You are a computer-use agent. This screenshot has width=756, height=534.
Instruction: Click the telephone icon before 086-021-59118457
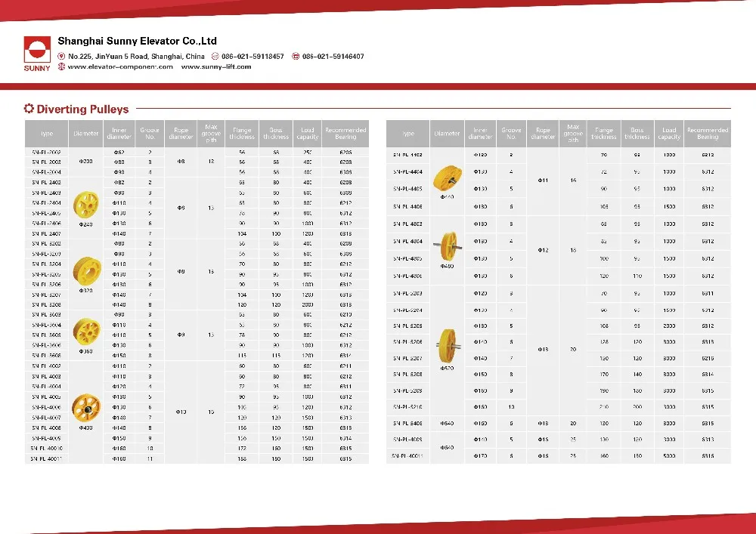(x=215, y=57)
